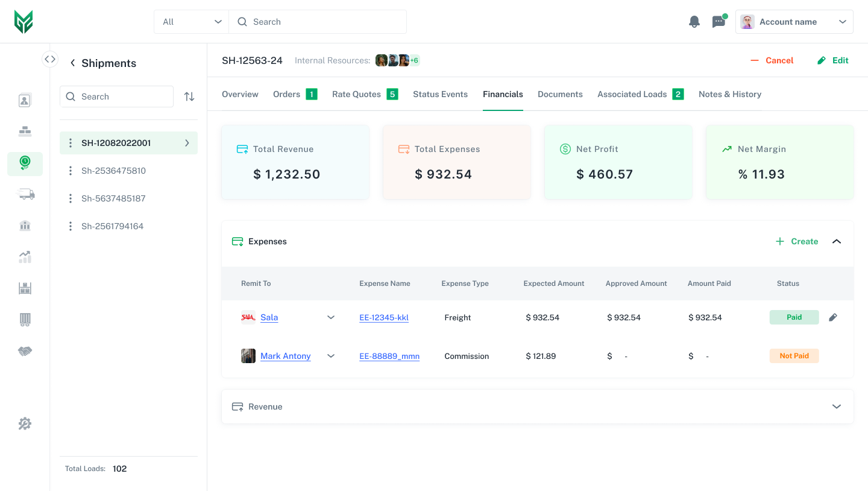Open the Associated Loads tab
The image size is (868, 491).
[x=640, y=94]
